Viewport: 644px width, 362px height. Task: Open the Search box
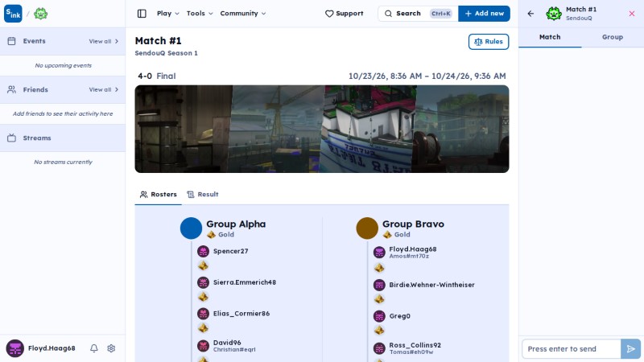tap(418, 14)
